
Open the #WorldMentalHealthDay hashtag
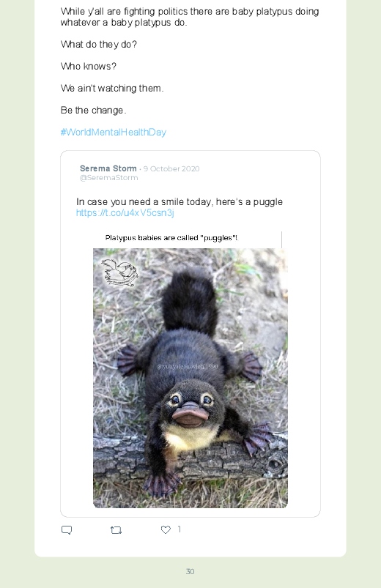pos(114,132)
